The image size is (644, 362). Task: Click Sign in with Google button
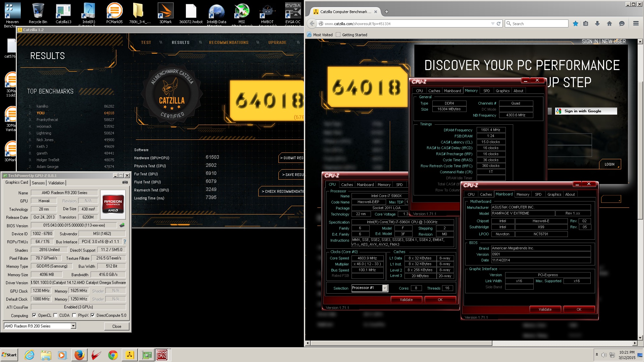tap(586, 111)
